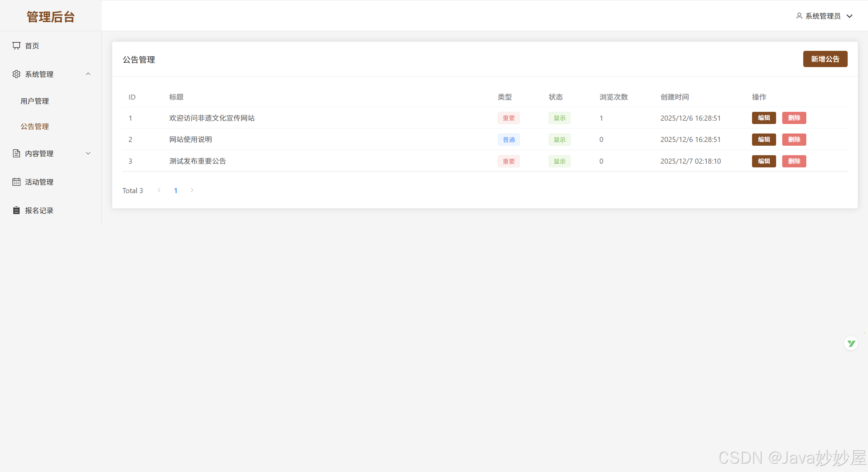
Task: Go to previous page arrow in pagination
Action: [159, 190]
